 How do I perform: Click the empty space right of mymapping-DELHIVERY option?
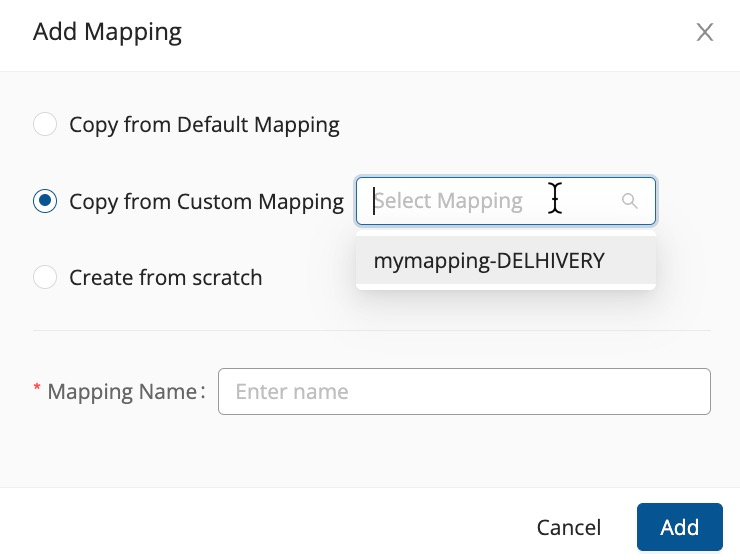pos(631,261)
